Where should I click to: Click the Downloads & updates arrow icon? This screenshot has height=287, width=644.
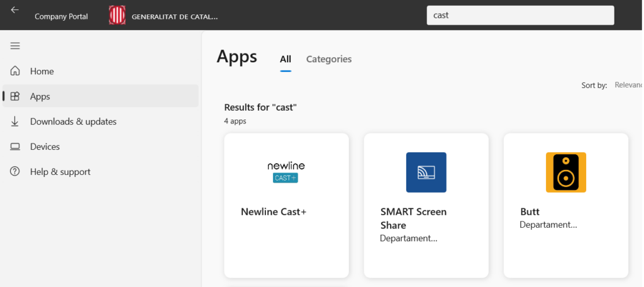click(15, 121)
